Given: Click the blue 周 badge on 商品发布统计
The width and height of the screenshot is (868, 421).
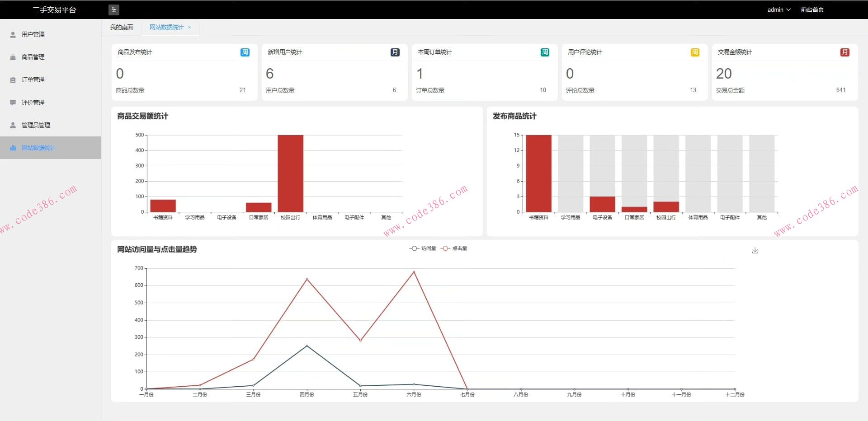Looking at the screenshot, I should [x=245, y=52].
